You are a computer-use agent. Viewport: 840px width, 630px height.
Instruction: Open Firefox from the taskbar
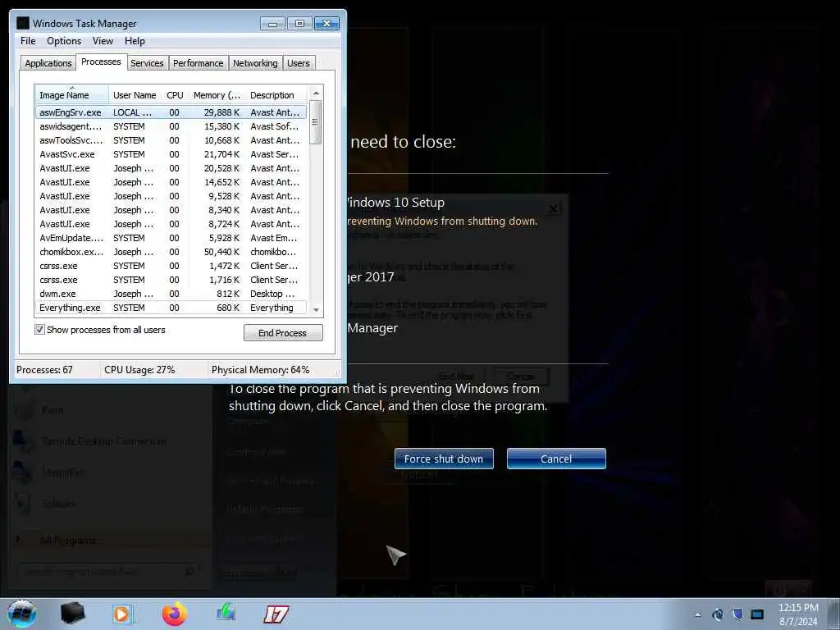(x=175, y=614)
